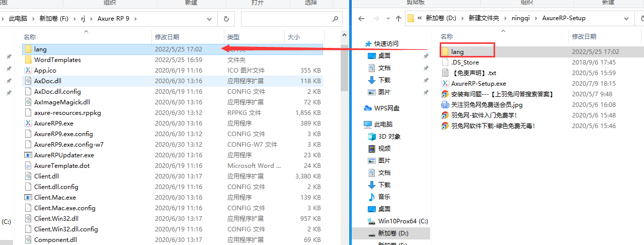Select the App.ico file icon

[x=28, y=71]
